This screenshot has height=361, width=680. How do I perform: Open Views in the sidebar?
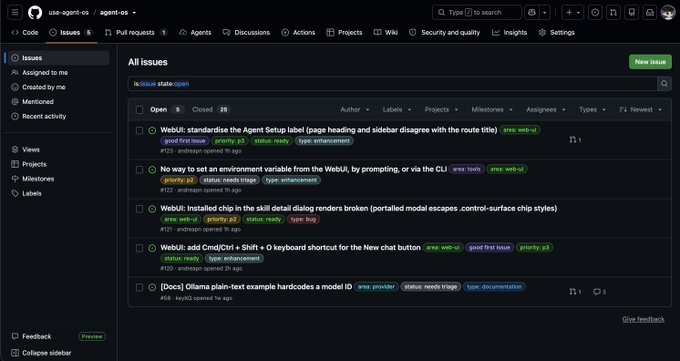point(58,149)
